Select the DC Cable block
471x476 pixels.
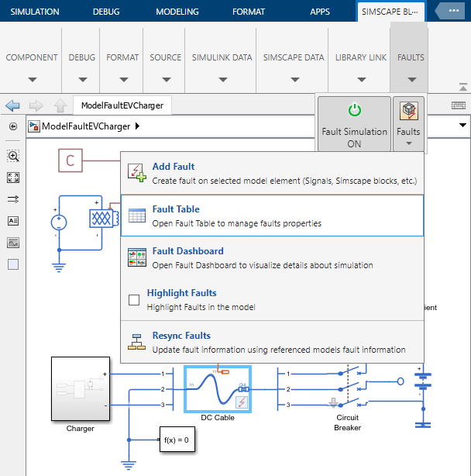pos(217,388)
